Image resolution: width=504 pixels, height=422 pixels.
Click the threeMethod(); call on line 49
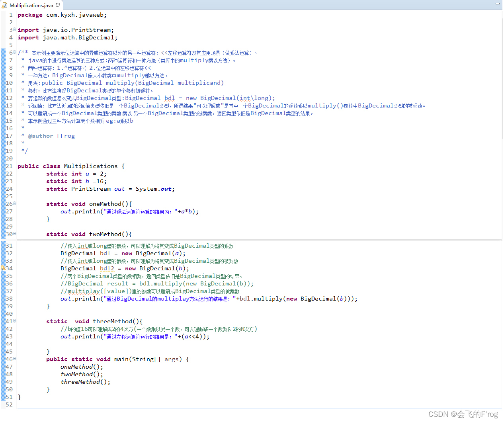click(85, 382)
